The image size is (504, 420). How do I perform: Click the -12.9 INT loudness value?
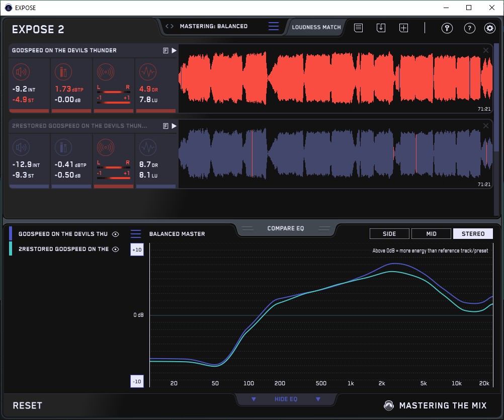(x=26, y=164)
